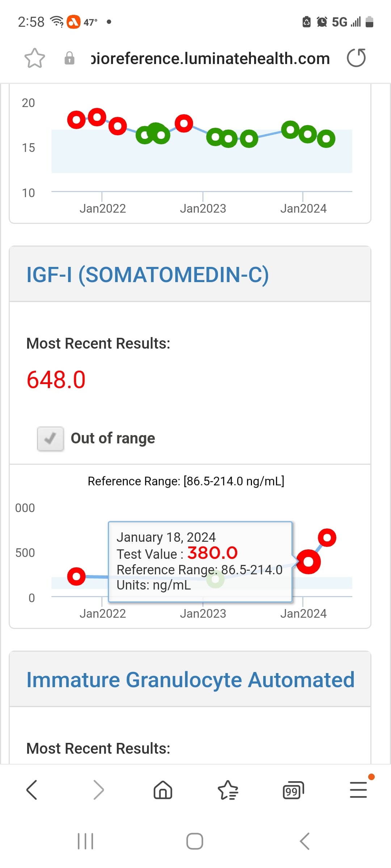Tap the Android system back button
Viewport: 391px width, 868px height.
tap(305, 841)
